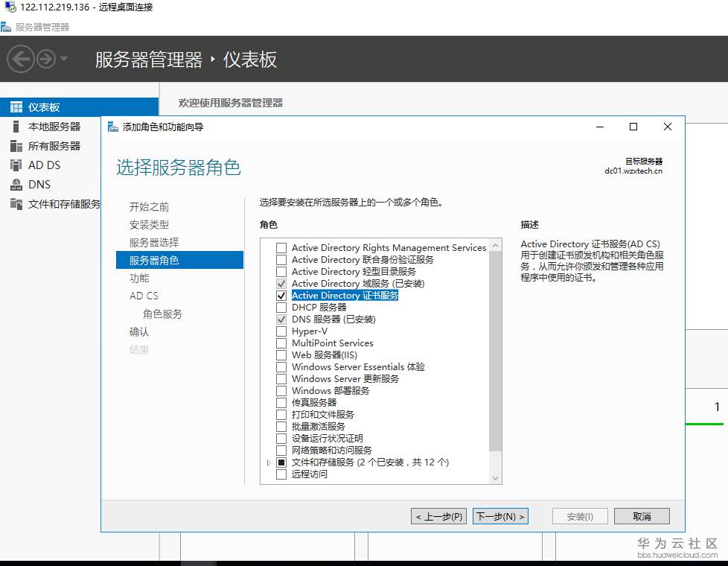Open 文件和存储服务 in the sidebar
728x566 pixels.
coord(58,203)
